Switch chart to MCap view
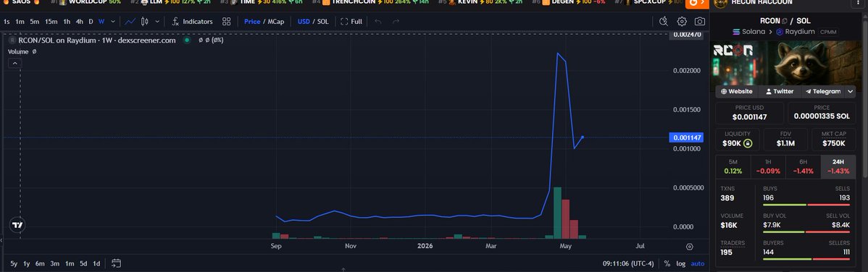This screenshot has width=868, height=272. pyautogui.click(x=275, y=22)
